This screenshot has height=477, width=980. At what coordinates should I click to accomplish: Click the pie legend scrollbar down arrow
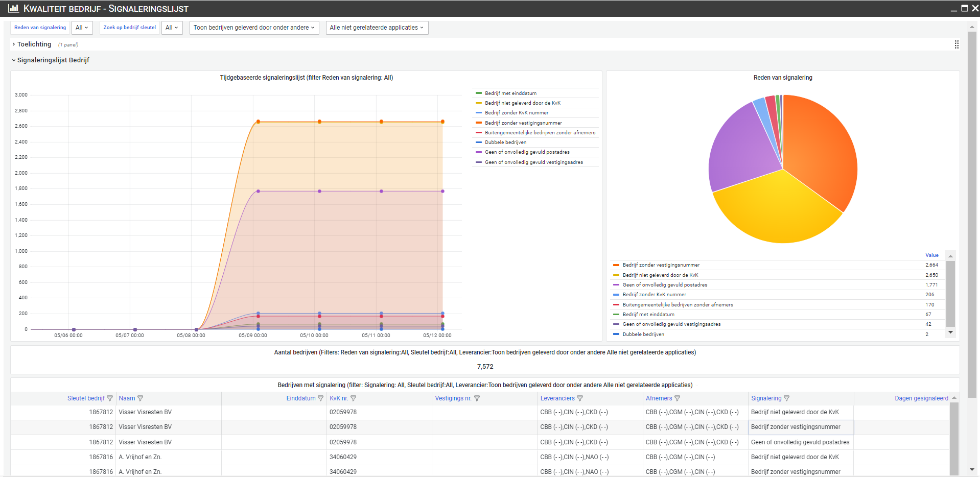tap(950, 332)
